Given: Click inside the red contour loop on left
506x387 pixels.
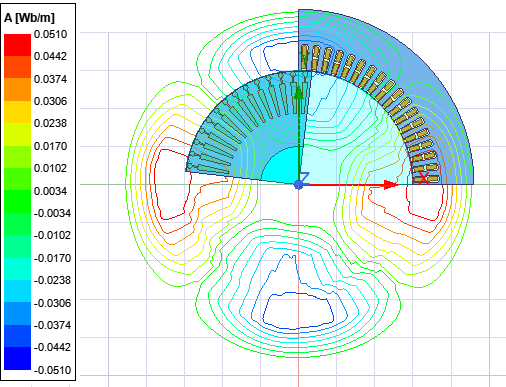Looking at the screenshot, I should coord(172,185).
